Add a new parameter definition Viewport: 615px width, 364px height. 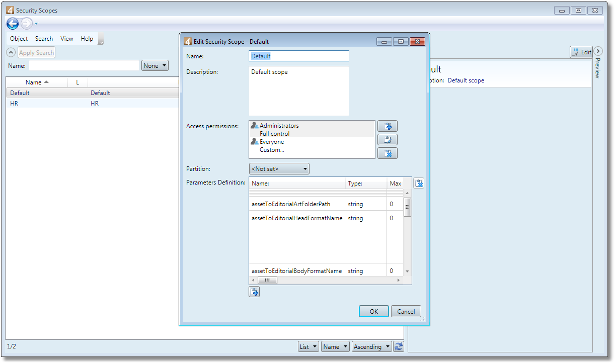pyautogui.click(x=254, y=292)
